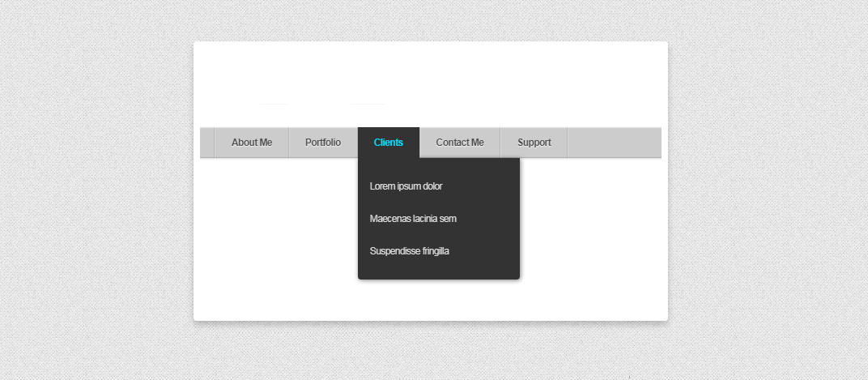Open the About Me menu item

(252, 143)
